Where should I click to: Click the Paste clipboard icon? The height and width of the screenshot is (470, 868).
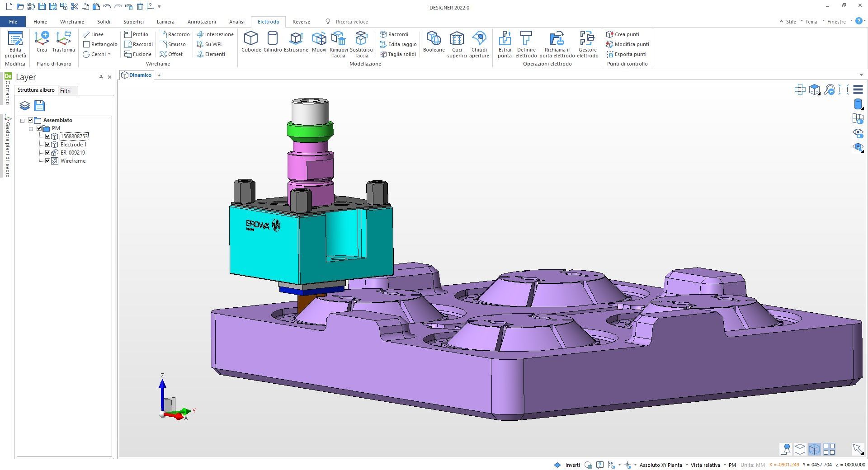coord(96,6)
